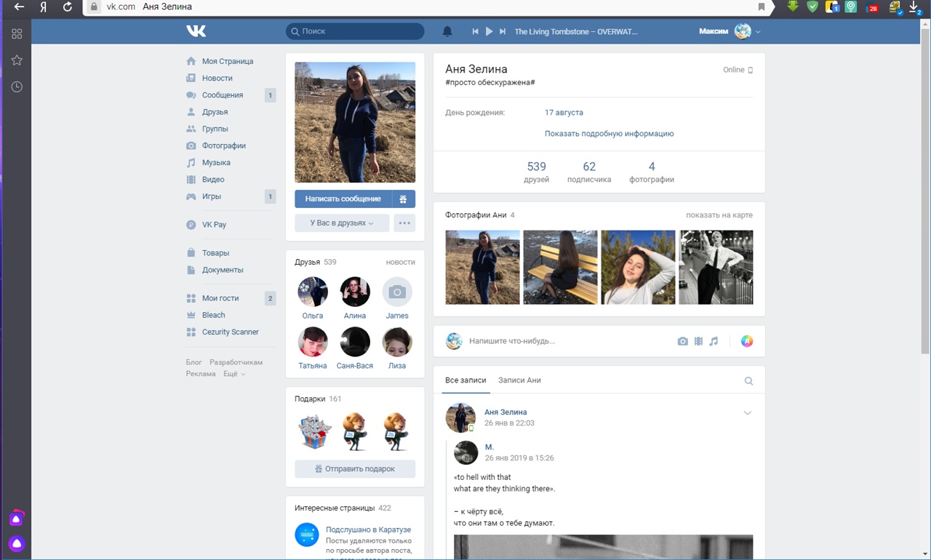Open 'Сообщения' in the left menu

(x=222, y=95)
